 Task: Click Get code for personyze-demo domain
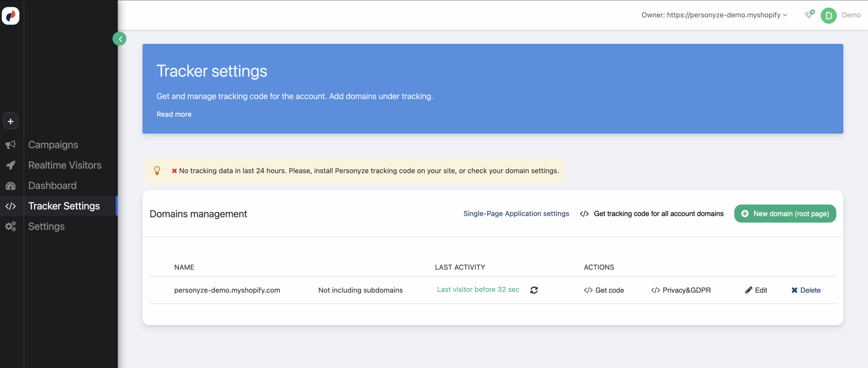click(x=604, y=290)
